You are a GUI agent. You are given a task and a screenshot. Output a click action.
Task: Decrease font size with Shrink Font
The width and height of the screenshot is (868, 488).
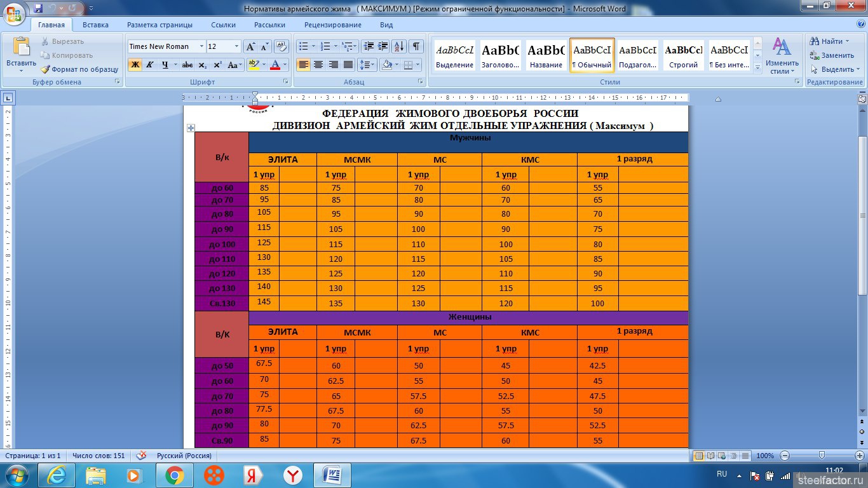264,46
